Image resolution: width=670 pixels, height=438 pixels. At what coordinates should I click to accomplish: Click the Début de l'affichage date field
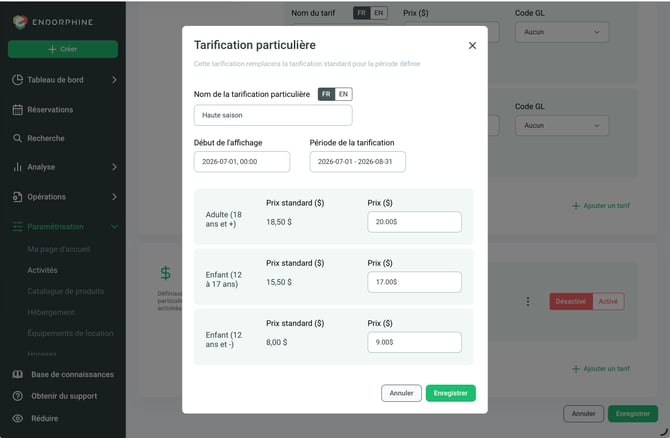click(242, 162)
